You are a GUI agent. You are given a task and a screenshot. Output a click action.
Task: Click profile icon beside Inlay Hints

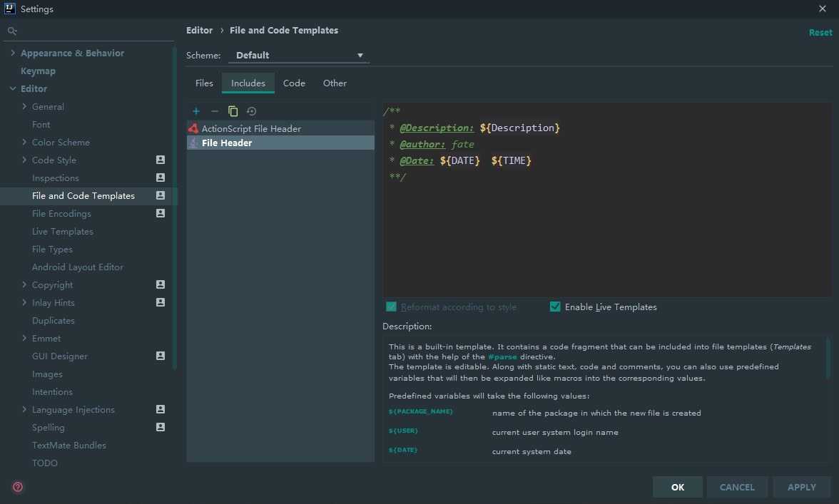point(161,302)
